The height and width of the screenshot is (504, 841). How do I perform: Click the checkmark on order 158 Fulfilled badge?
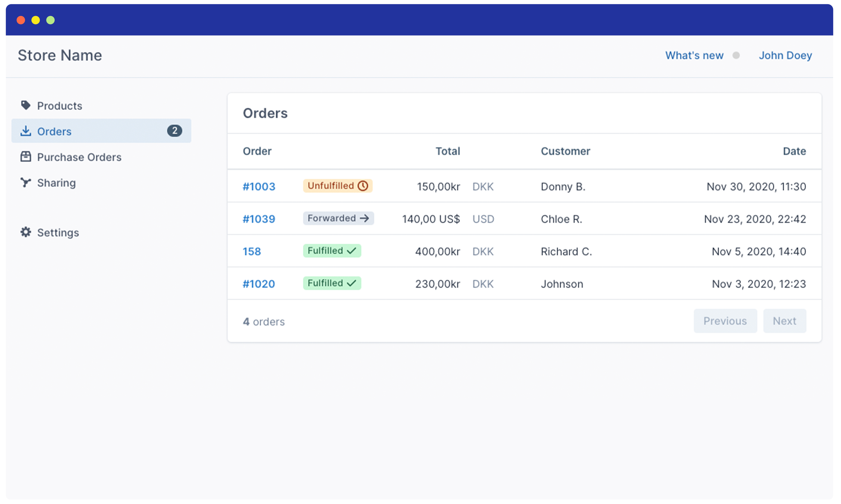pyautogui.click(x=352, y=251)
